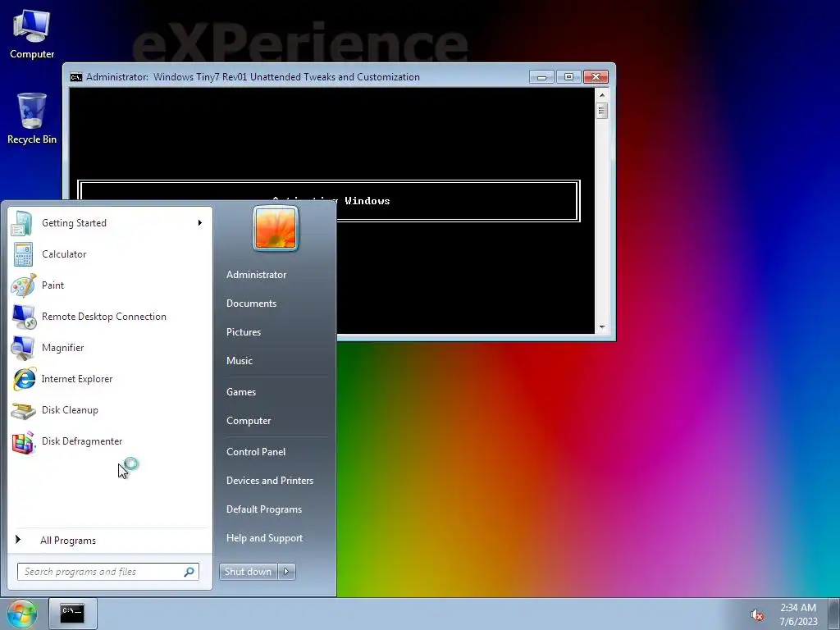Screen dimensions: 840x630
Task: Click the console window title bar icon
Action: 76,77
